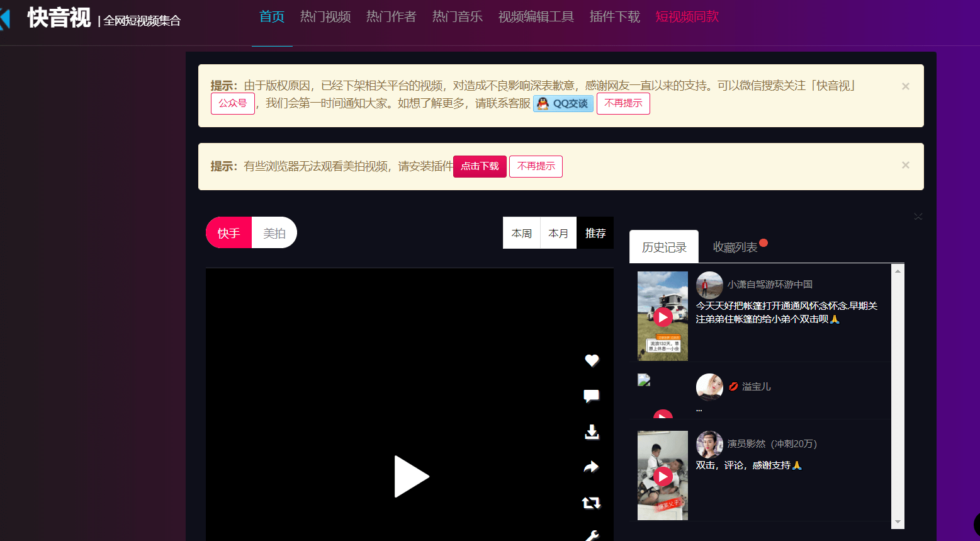Image resolution: width=980 pixels, height=541 pixels.
Task: Switch to the 收藏列表 tab
Action: (735, 247)
